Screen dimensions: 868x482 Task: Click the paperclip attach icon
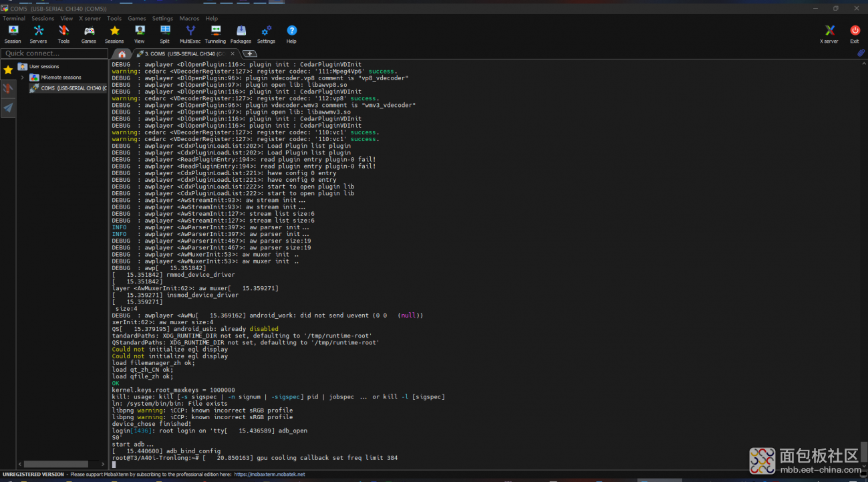tap(861, 53)
